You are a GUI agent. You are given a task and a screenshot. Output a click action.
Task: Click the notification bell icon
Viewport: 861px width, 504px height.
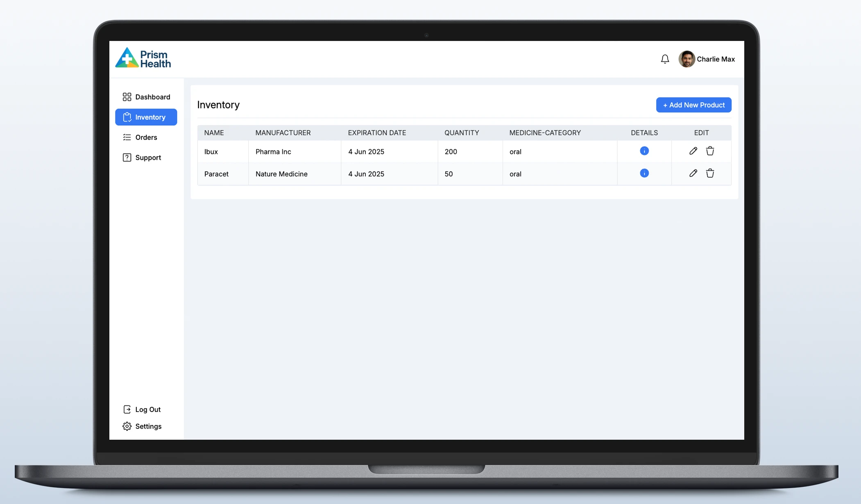tap(665, 59)
